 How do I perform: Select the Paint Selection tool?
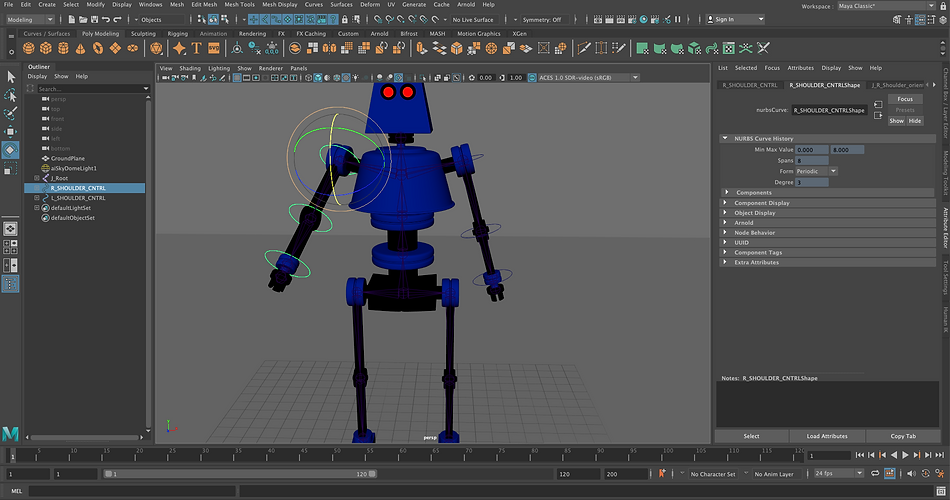tap(11, 113)
